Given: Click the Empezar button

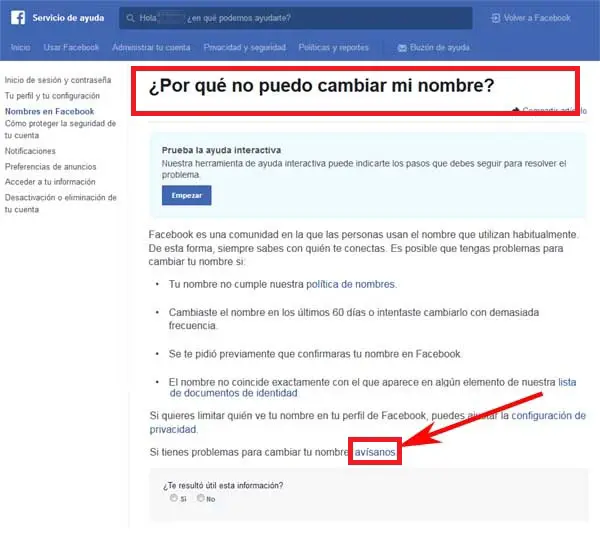Looking at the screenshot, I should click(x=186, y=195).
